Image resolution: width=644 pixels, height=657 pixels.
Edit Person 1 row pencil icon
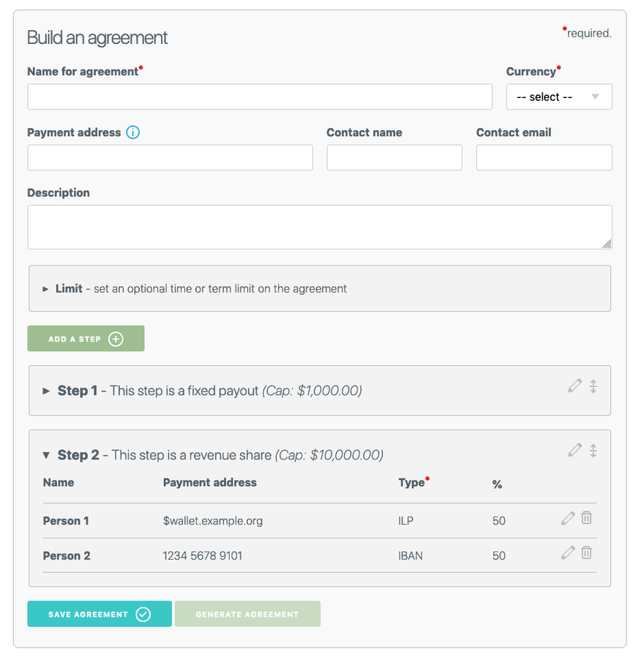tap(568, 518)
